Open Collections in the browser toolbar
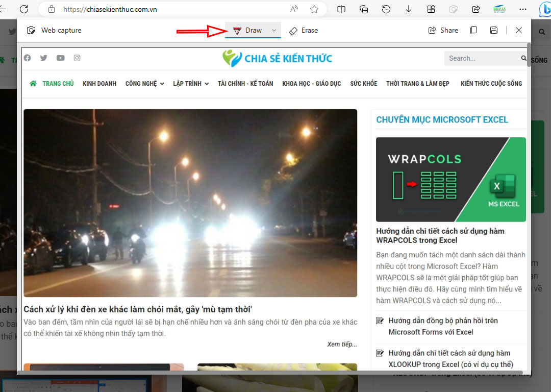The image size is (551, 392). pos(364,9)
